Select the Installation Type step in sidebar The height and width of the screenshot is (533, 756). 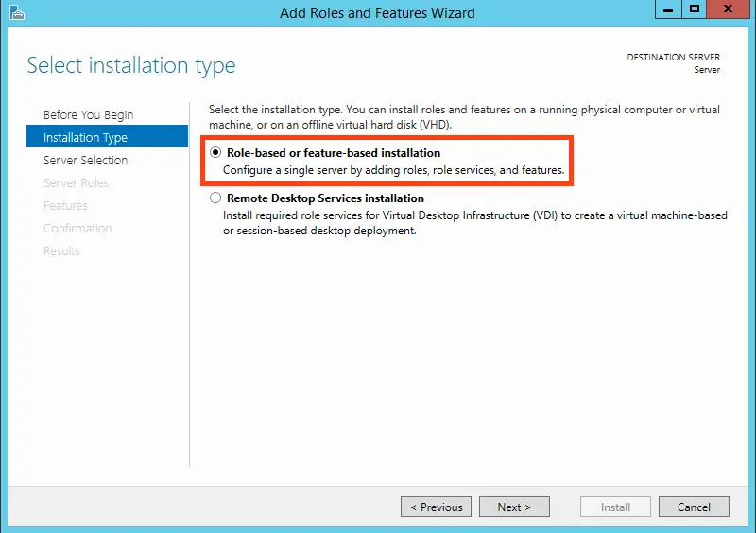tap(85, 137)
